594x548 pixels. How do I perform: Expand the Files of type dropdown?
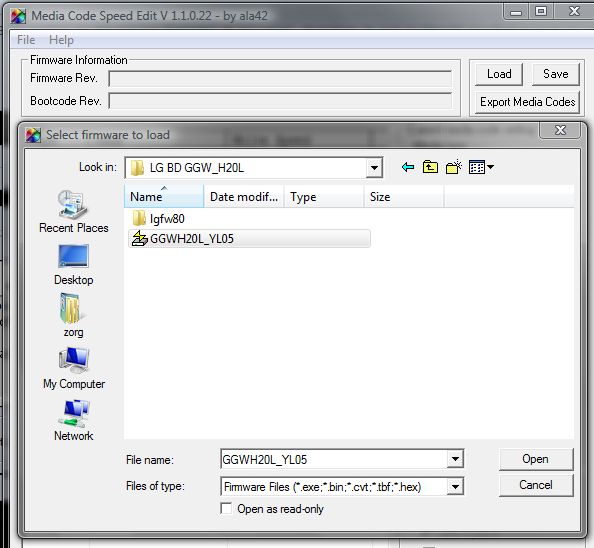coord(455,486)
